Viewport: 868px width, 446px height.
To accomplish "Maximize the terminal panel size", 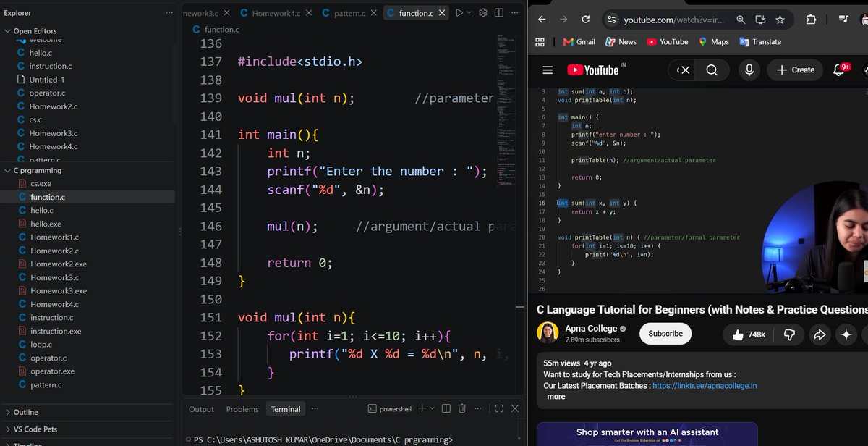I will pyautogui.click(x=499, y=408).
